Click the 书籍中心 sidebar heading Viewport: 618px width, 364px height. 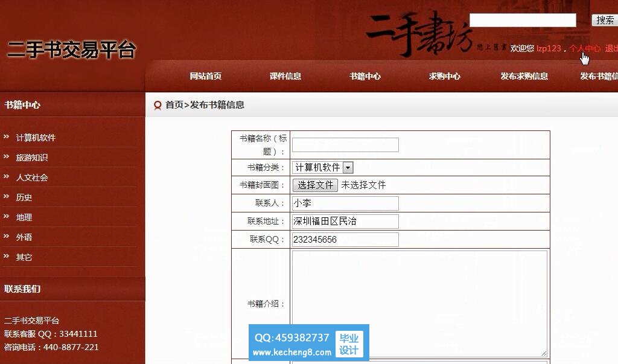point(22,105)
